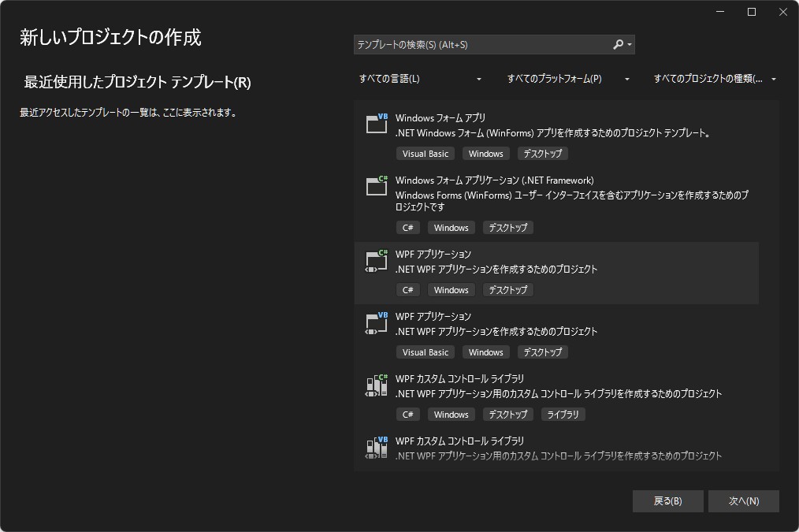Click the VB icon of Windows フォーム アプリ

point(377,123)
